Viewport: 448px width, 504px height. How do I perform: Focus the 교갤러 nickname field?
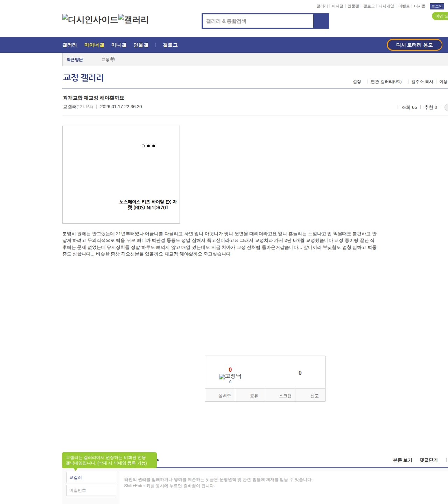[x=91, y=477]
